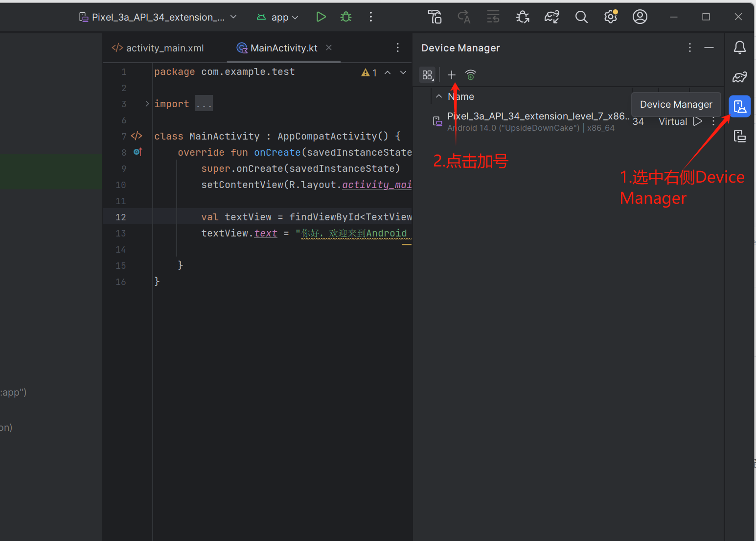Open Running Devices panel in right sidebar

coord(739,136)
